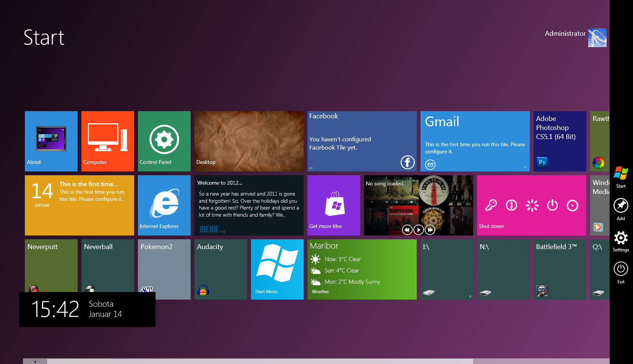The height and width of the screenshot is (364, 633).
Task: Click the previous track button in music tile
Action: tap(407, 229)
